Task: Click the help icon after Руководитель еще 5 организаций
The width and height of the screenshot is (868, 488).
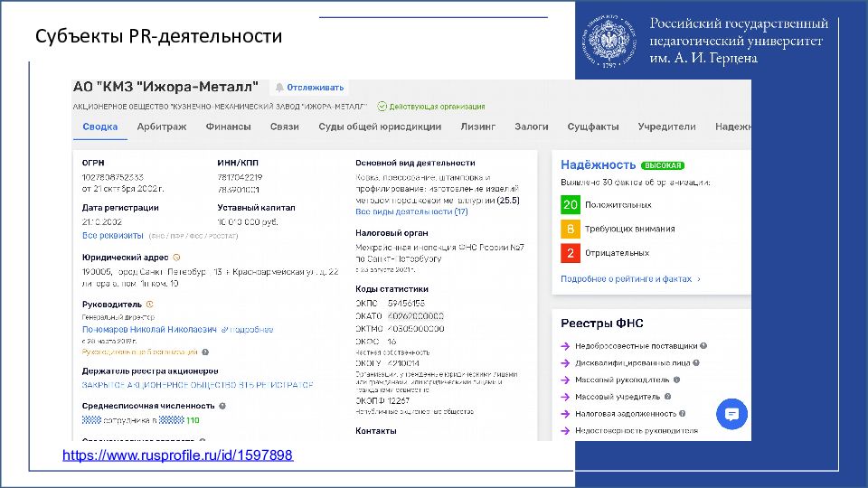Action: 205,352
